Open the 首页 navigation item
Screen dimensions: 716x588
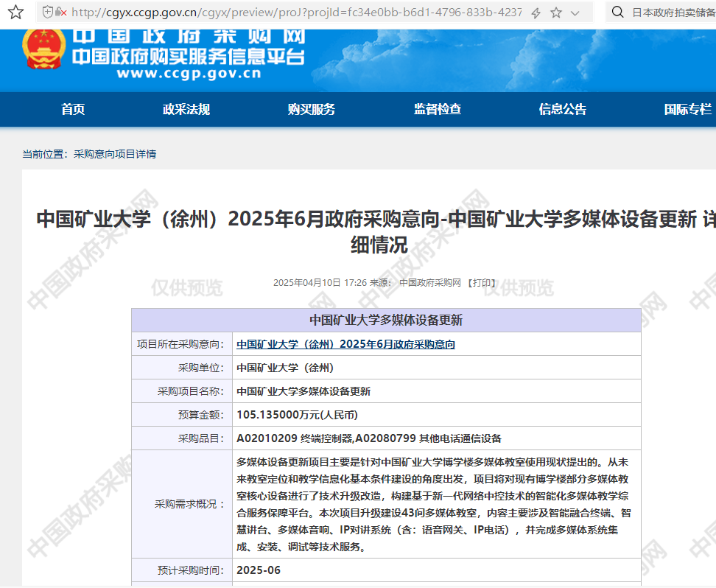(x=73, y=109)
